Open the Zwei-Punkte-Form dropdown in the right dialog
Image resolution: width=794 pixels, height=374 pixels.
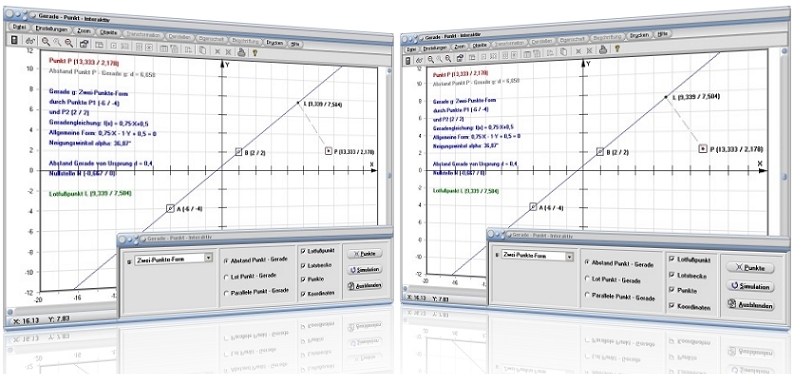(570, 257)
